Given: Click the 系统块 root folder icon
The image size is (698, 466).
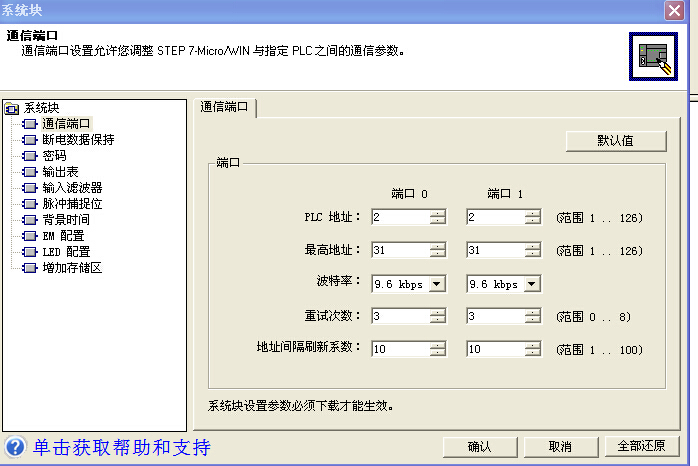Looking at the screenshot, I should 12,108.
